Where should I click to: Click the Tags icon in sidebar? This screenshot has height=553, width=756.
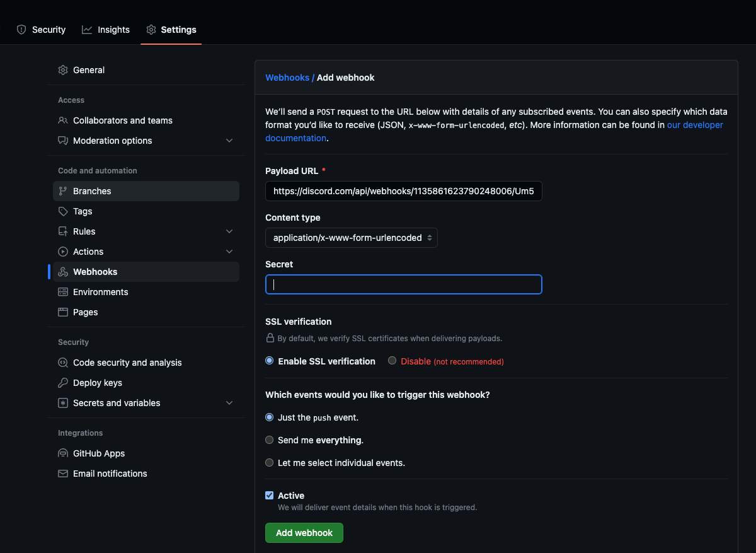click(x=63, y=211)
